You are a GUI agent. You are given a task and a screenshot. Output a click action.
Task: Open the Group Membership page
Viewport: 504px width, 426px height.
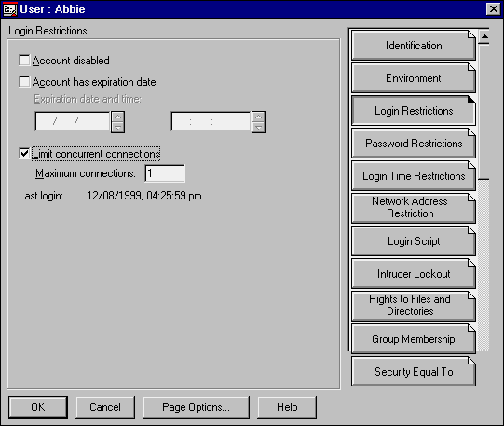pyautogui.click(x=414, y=339)
